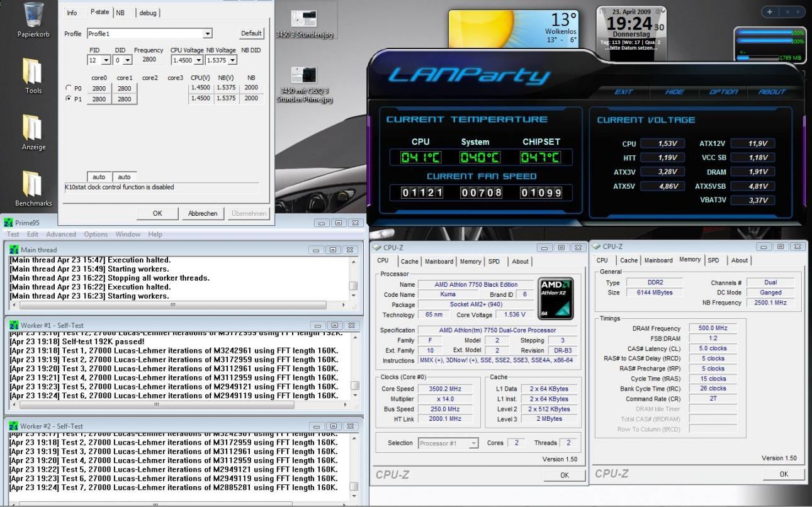
Task: Open About tab in right CPU-Z window
Action: 740,260
